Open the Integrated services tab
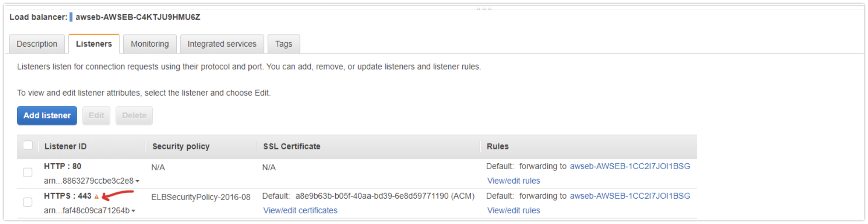The width and height of the screenshot is (868, 224). [222, 44]
